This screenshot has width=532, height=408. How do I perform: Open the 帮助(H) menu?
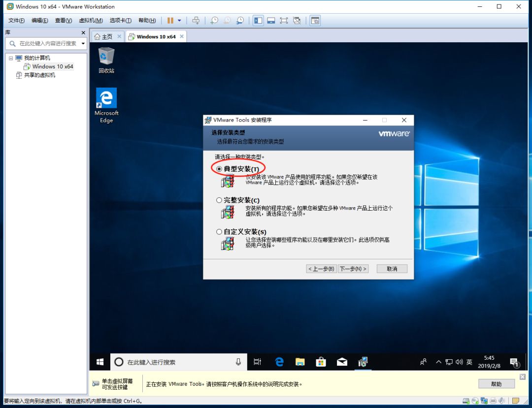click(x=147, y=20)
